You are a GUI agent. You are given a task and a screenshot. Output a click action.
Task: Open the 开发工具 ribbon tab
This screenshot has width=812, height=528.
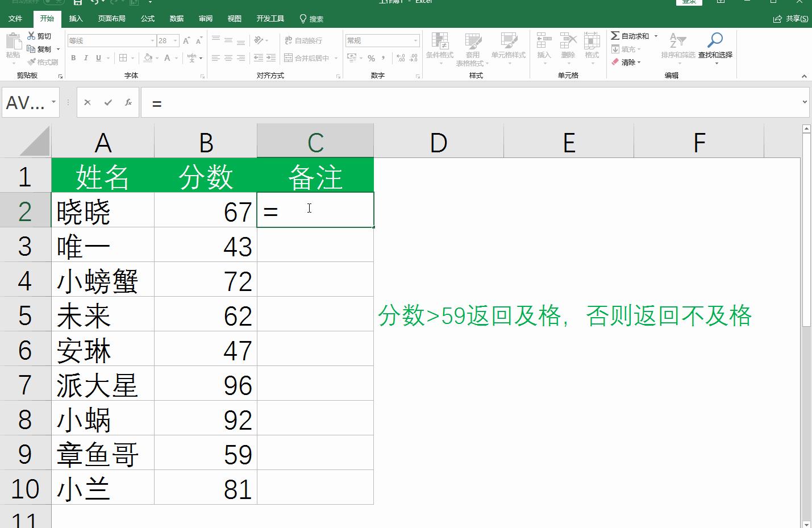click(x=270, y=18)
